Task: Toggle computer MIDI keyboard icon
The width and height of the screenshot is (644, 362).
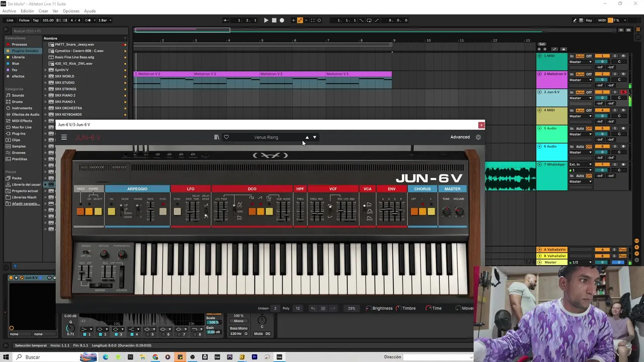Action: 582,20
